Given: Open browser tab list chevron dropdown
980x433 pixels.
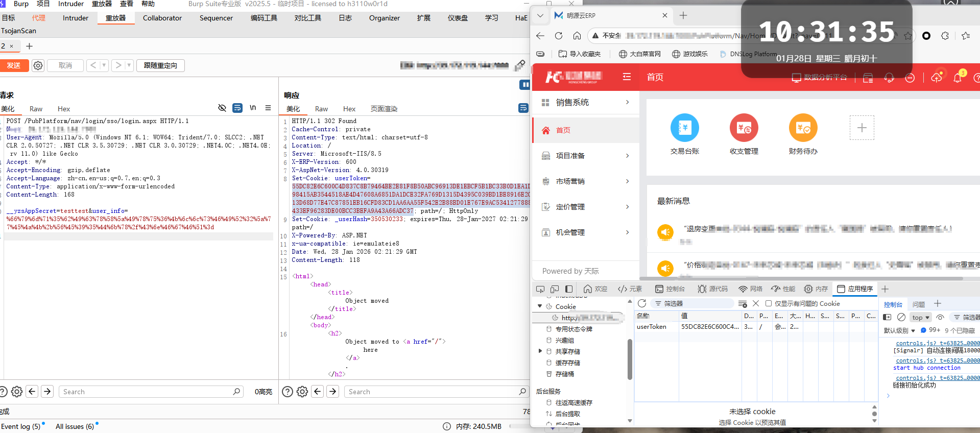Looking at the screenshot, I should click(540, 15).
